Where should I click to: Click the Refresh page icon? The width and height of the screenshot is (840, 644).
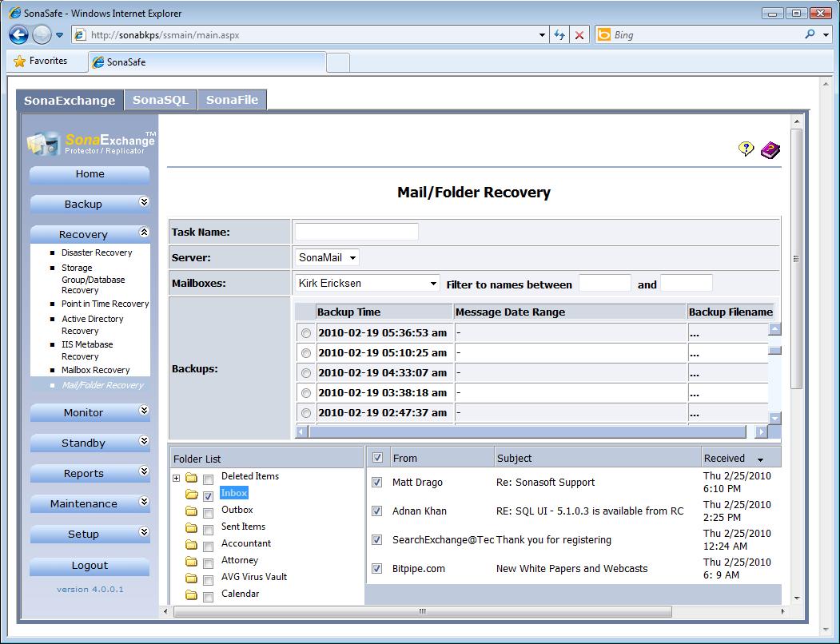pos(559,35)
